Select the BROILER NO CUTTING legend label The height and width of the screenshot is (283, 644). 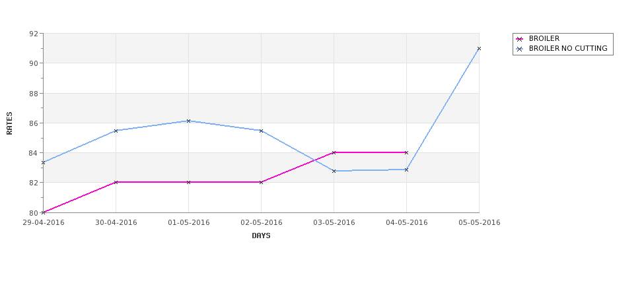pos(568,48)
